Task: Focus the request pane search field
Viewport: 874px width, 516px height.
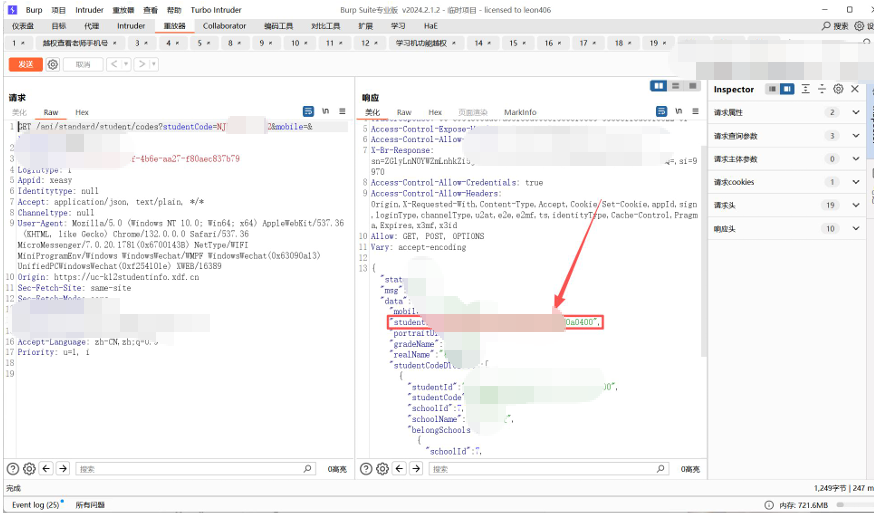Action: 195,469
